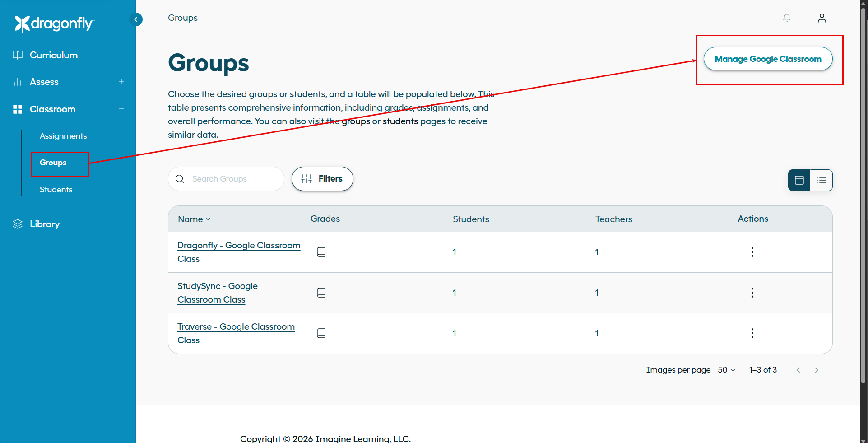This screenshot has height=443, width=868.
Task: Click the Assess bar chart icon
Action: (18, 82)
